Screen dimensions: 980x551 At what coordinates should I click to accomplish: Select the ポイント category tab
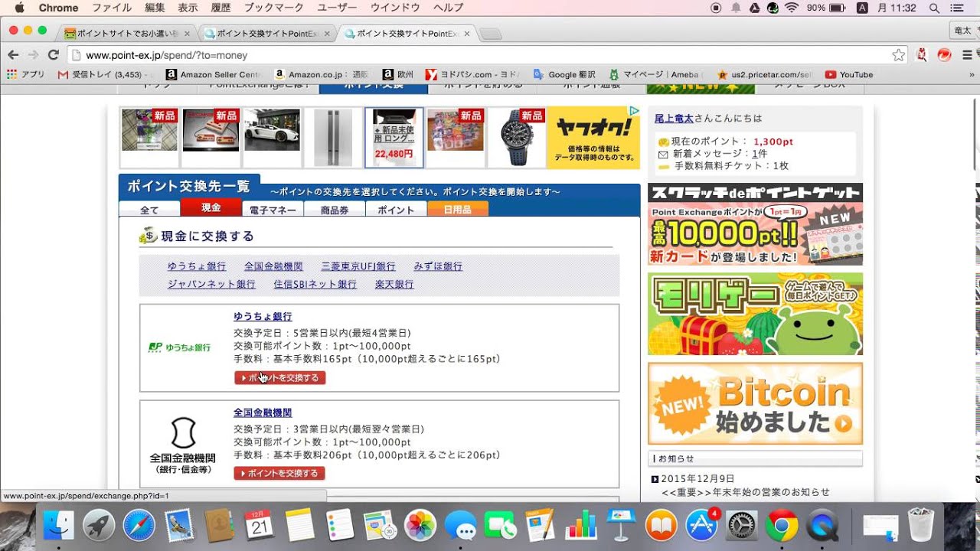396,209
